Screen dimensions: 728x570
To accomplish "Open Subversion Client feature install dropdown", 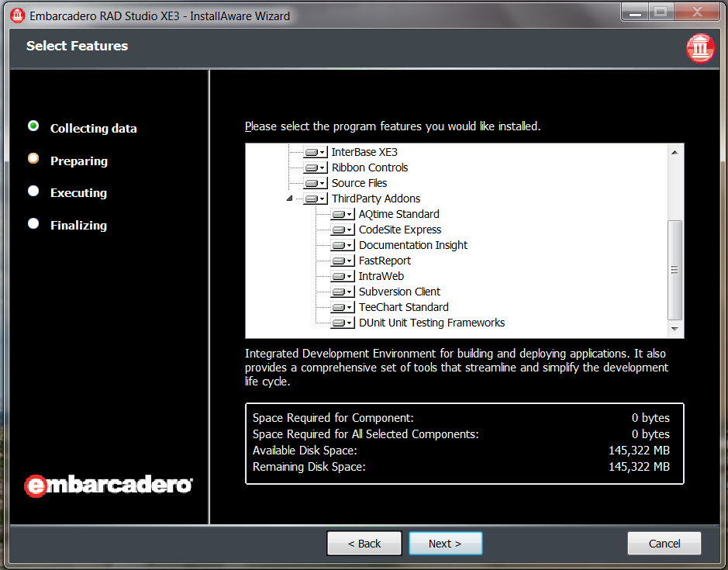I will point(343,292).
